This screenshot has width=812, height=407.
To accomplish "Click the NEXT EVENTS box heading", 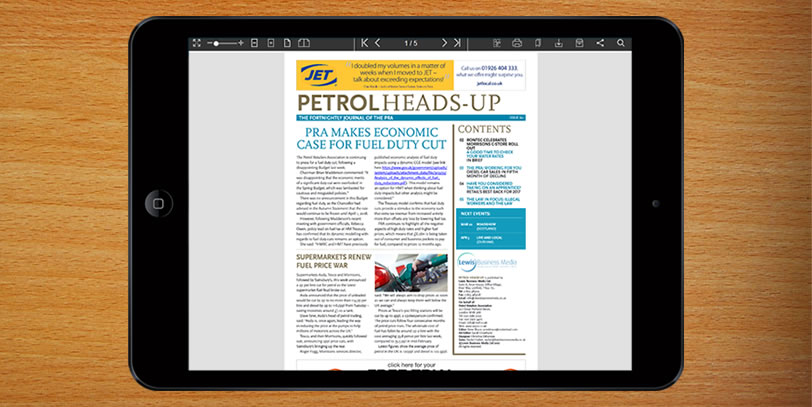I will click(475, 213).
